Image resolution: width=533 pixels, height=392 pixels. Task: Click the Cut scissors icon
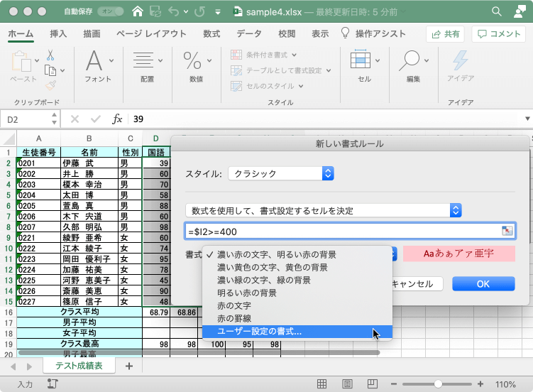click(x=50, y=55)
